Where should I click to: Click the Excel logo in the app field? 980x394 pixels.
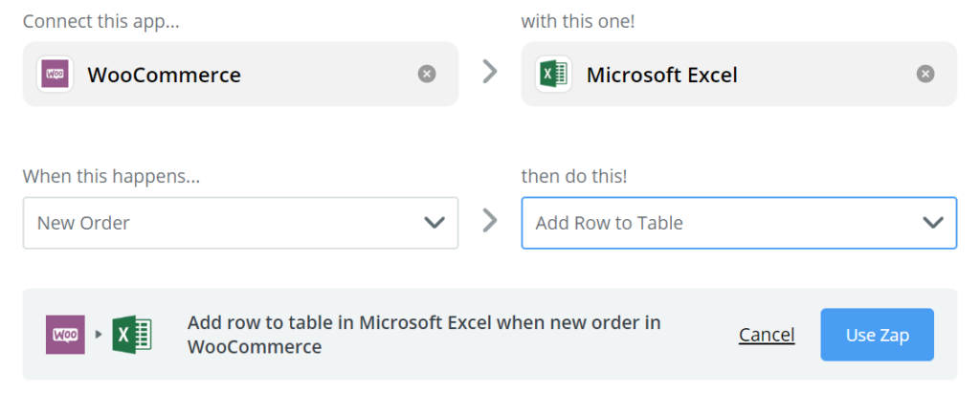[x=554, y=75]
